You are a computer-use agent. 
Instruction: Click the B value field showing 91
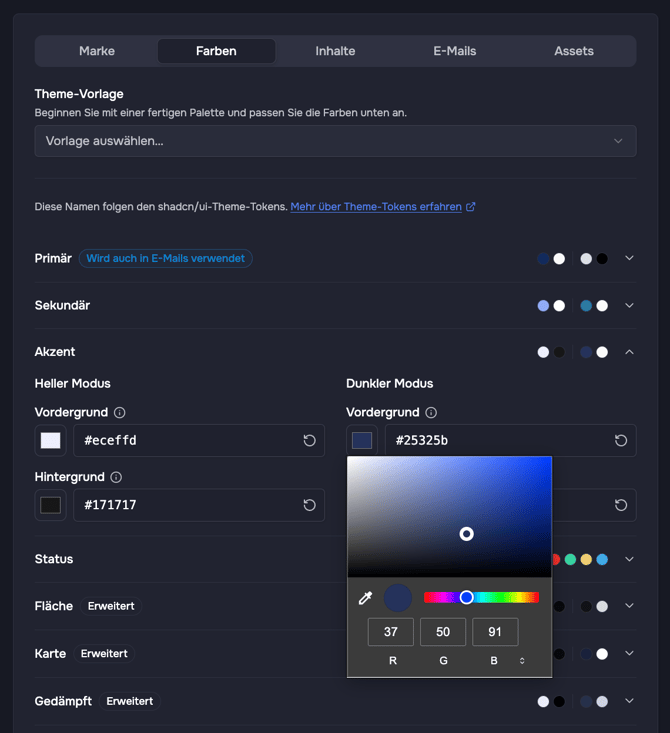tap(495, 632)
